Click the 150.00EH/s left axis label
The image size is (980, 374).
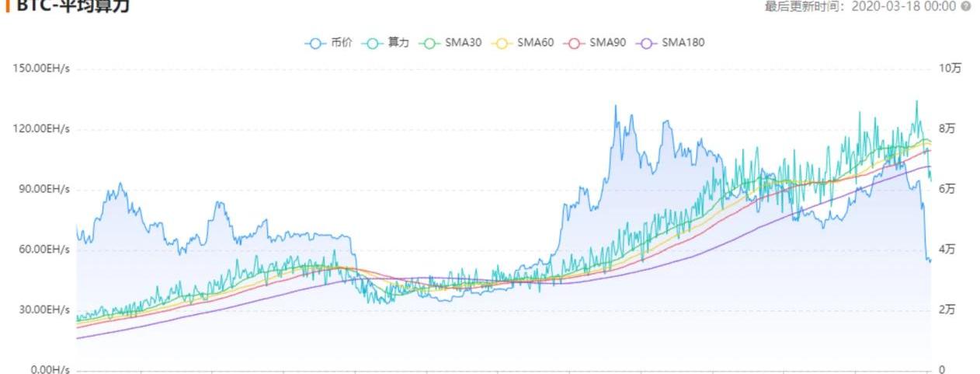click(x=41, y=68)
